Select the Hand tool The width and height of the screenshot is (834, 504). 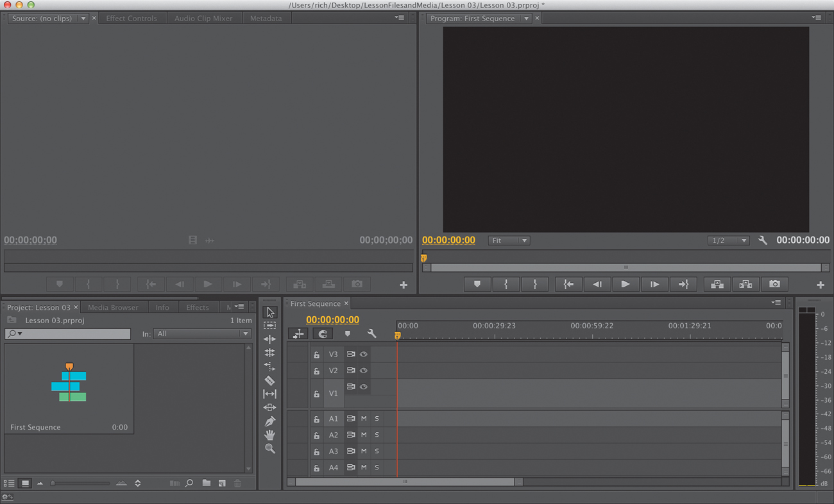tap(270, 435)
